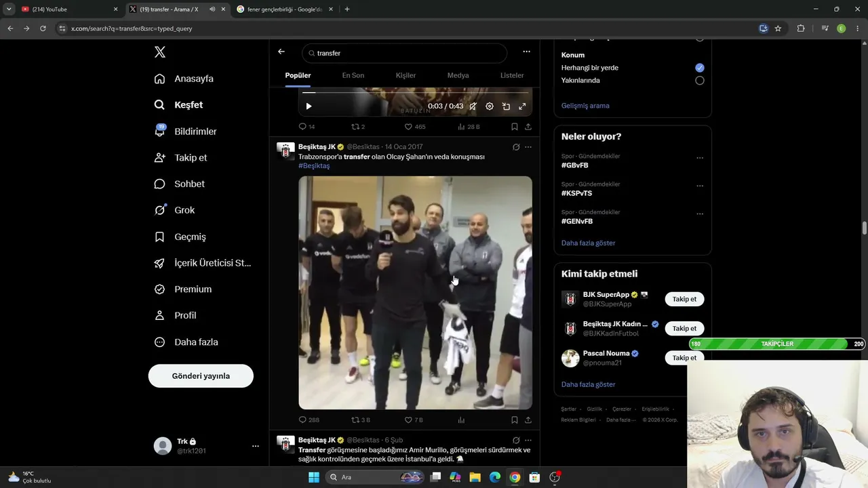868x488 pixels.
Task: Mute the X tab audio icon
Action: (212, 9)
